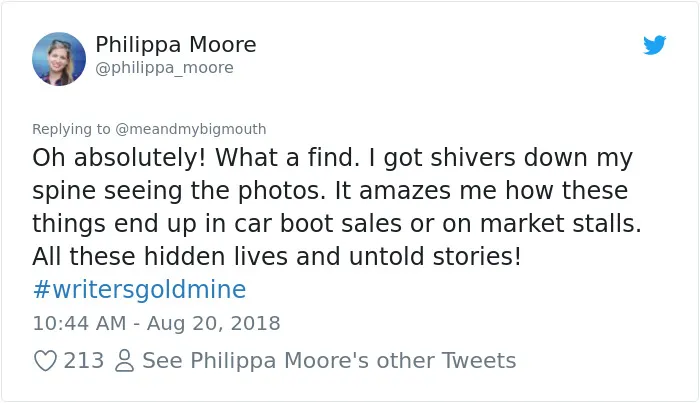Like the tweet using the heart icon
The image size is (700, 403).
(46, 361)
